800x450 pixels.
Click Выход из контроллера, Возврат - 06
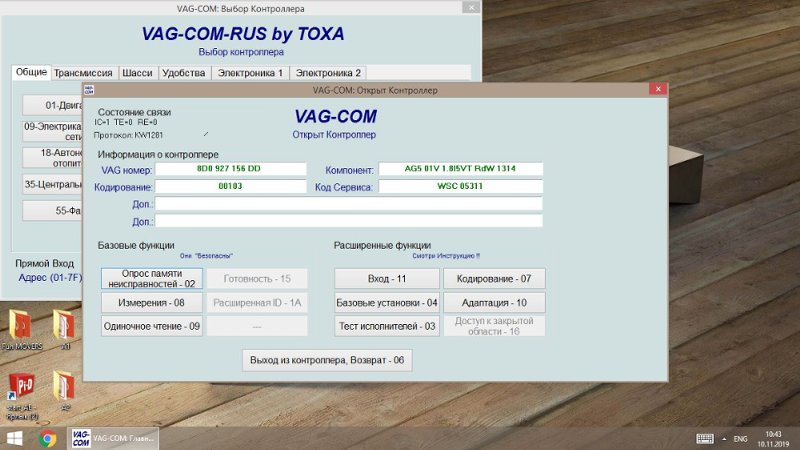tap(327, 360)
